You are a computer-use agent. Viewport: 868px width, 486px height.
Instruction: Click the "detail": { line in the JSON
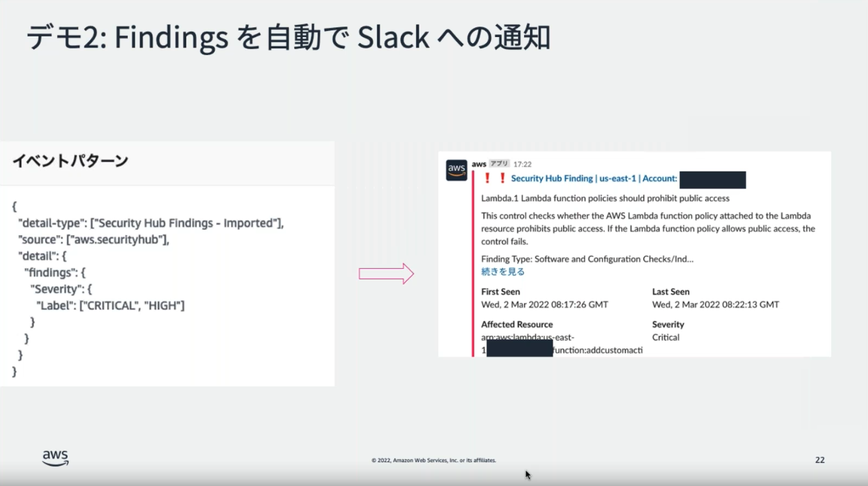click(43, 256)
